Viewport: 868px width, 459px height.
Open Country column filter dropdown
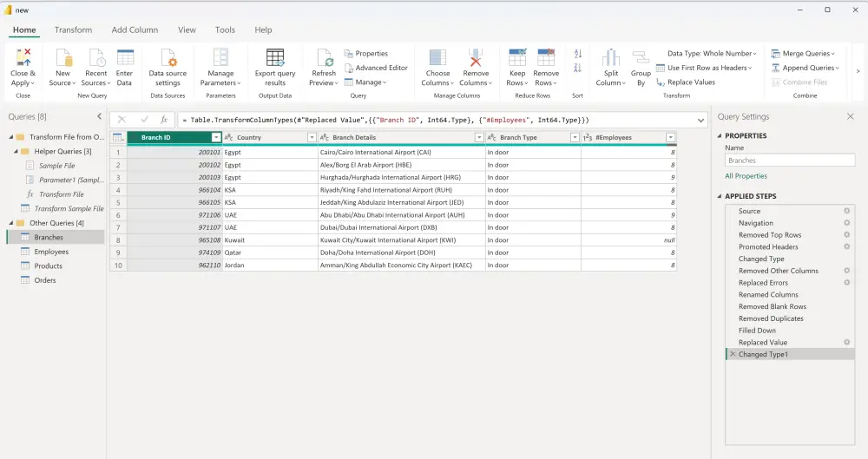312,137
